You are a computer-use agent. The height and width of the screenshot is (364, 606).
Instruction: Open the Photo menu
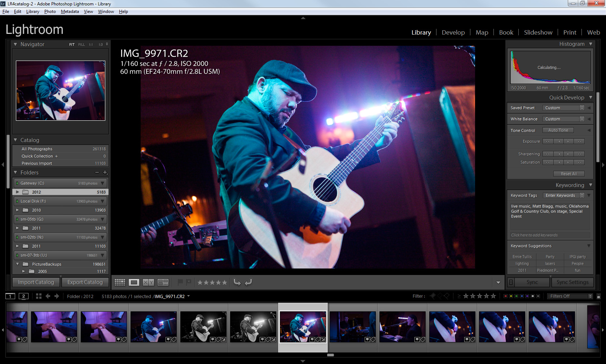pos(50,12)
